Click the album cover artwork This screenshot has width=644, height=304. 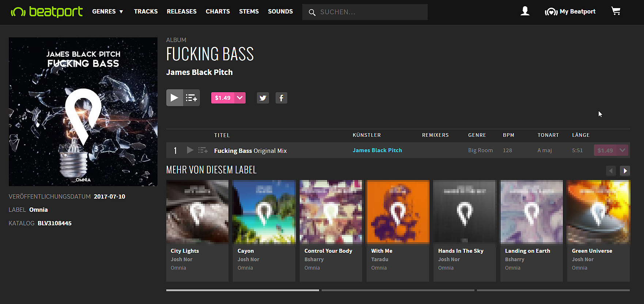[x=83, y=112]
